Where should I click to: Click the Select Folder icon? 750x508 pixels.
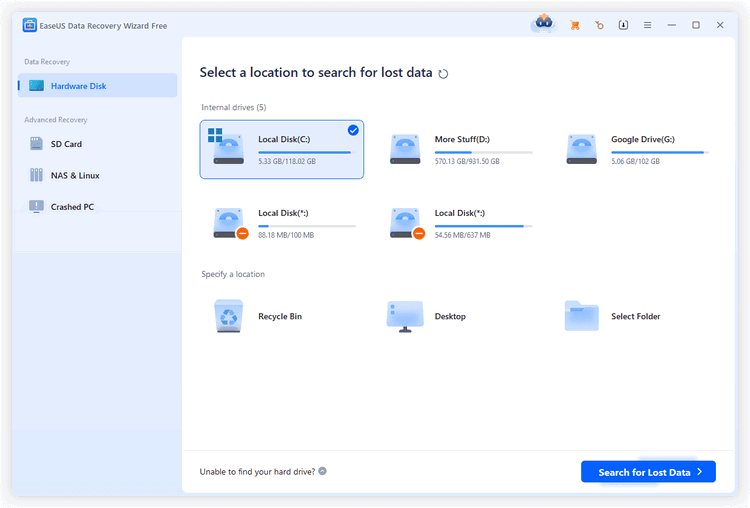coord(582,316)
